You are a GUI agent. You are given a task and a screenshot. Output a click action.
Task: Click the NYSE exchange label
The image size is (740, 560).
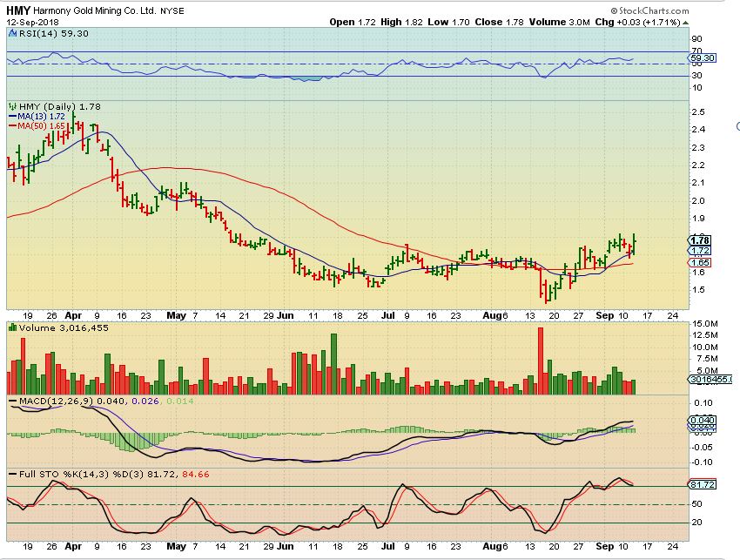pos(172,10)
